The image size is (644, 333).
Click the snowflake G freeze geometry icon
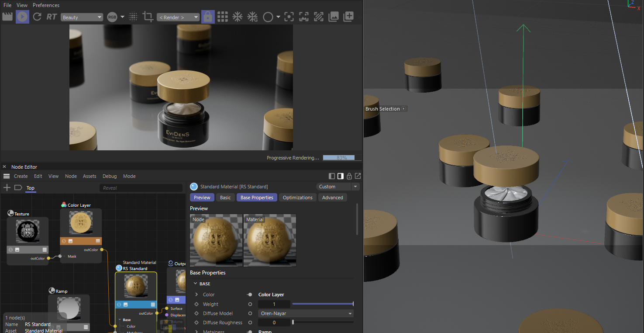coord(252,17)
